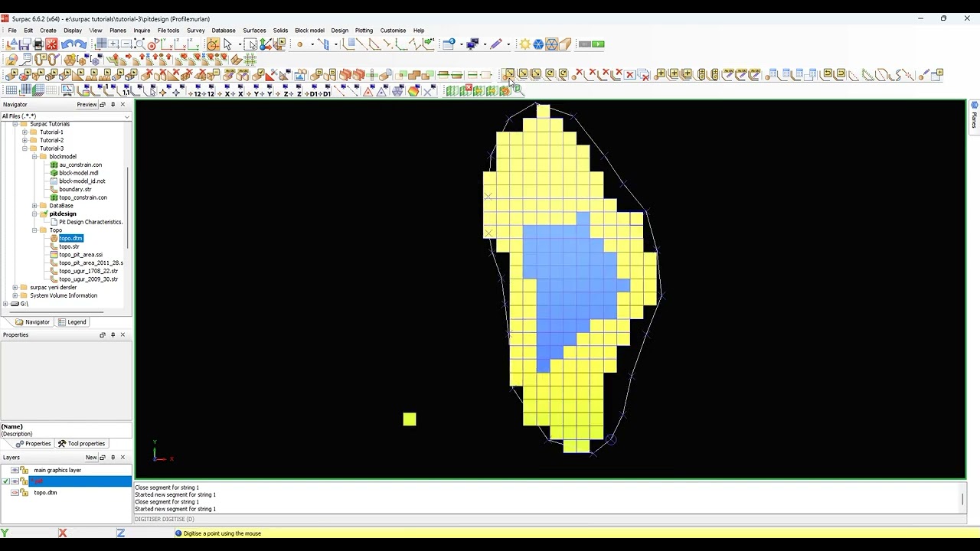The width and height of the screenshot is (980, 551).
Task: Click the Planes side tab at right edge
Action: point(974,116)
